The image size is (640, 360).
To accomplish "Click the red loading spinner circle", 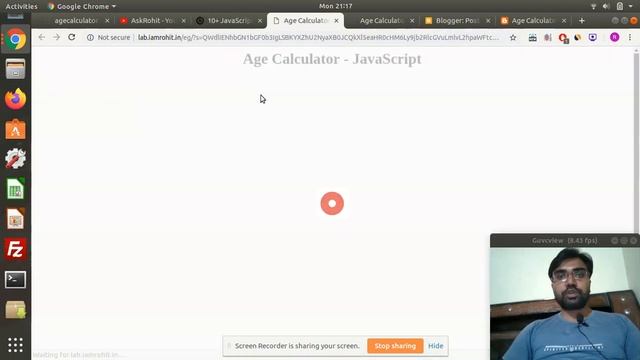I will [x=332, y=203].
